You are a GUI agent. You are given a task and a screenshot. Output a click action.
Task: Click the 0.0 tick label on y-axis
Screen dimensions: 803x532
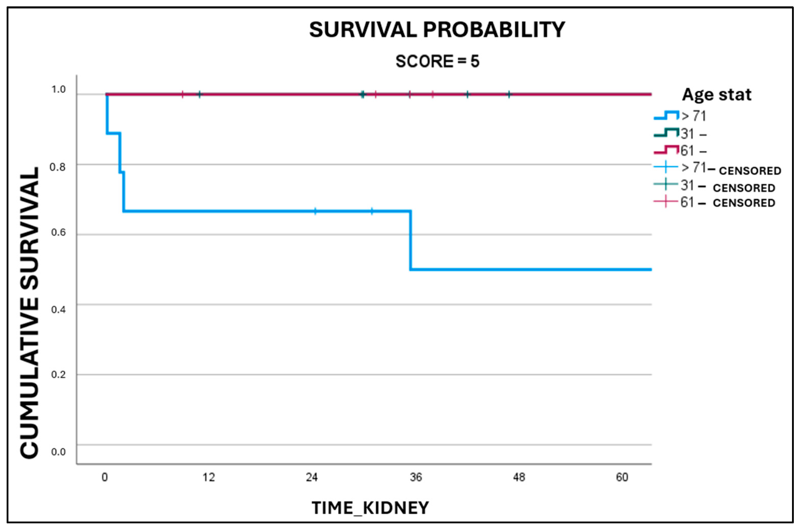coord(58,452)
